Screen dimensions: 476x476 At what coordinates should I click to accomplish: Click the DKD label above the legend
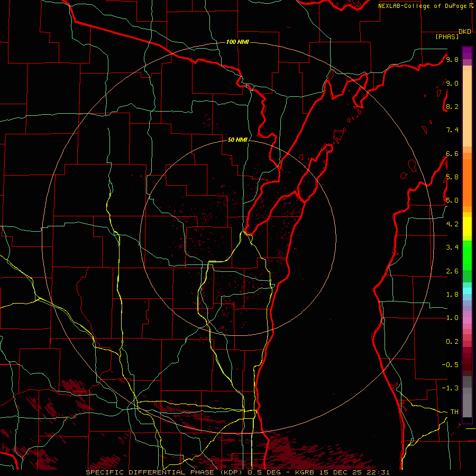point(465,32)
